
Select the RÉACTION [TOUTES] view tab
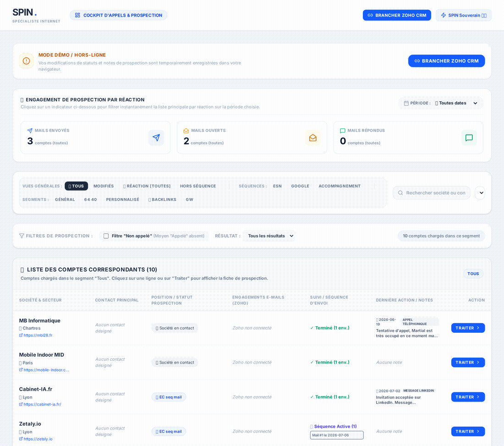tap(147, 186)
